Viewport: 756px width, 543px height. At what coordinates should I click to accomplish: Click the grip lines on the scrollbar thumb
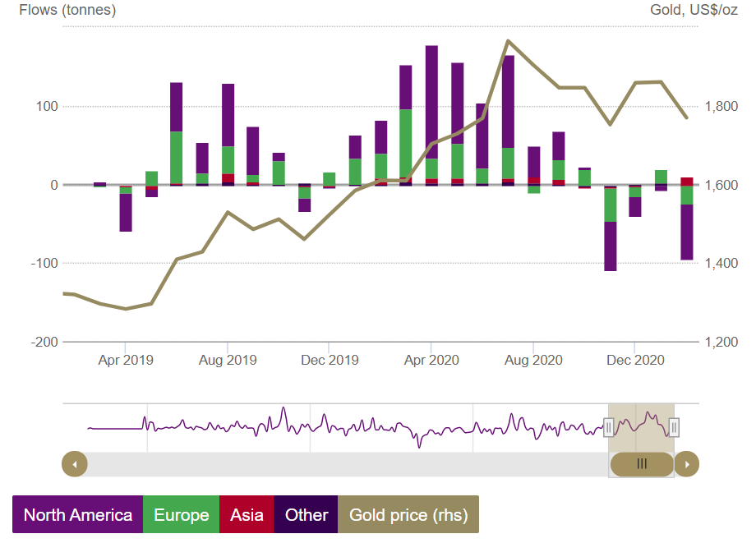coord(642,464)
